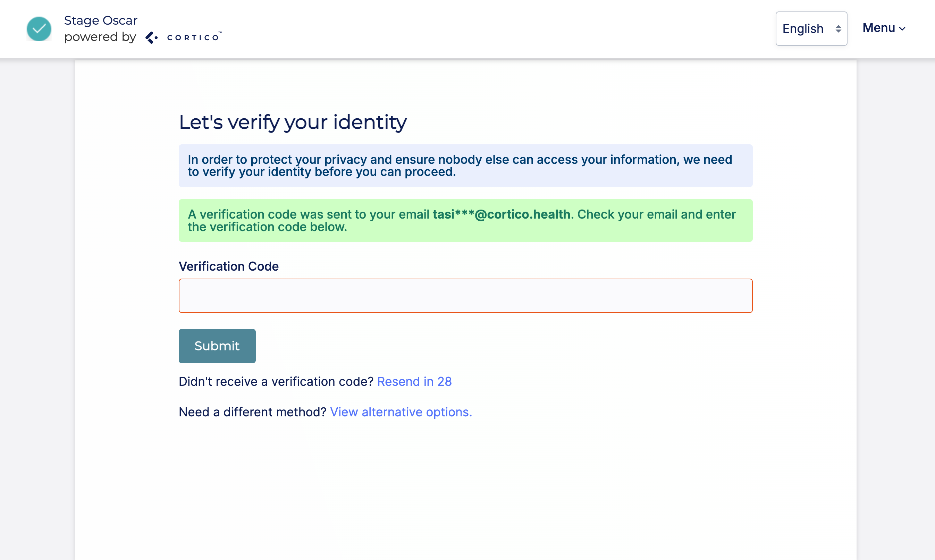Click the teal checkmark logo icon
Image resolution: width=935 pixels, height=560 pixels.
tap(39, 29)
